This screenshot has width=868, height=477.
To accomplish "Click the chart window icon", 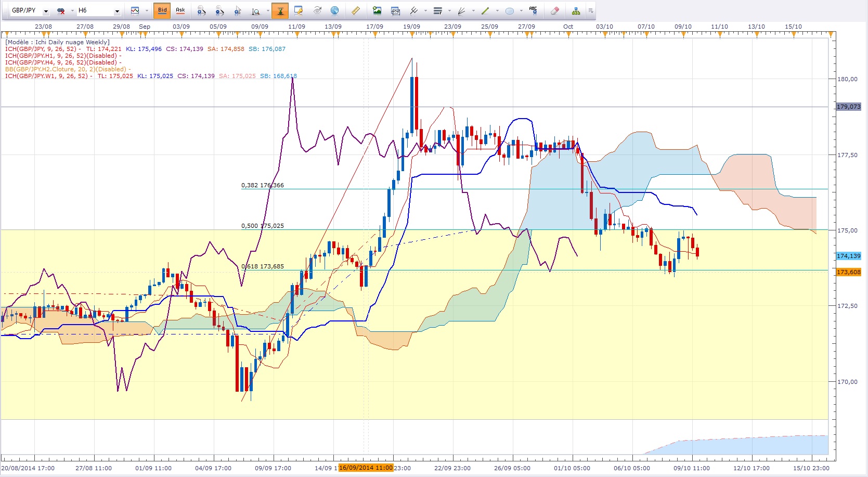I will pos(395,10).
